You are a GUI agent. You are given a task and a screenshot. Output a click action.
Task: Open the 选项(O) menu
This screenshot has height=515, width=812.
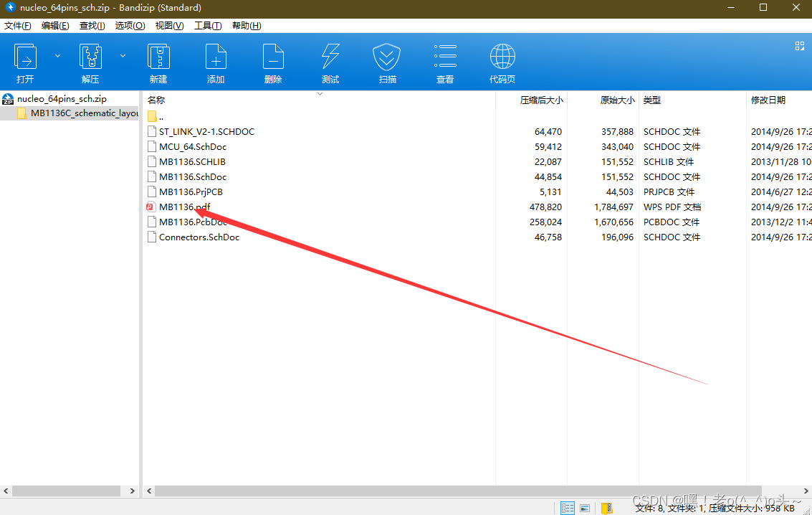pos(130,26)
